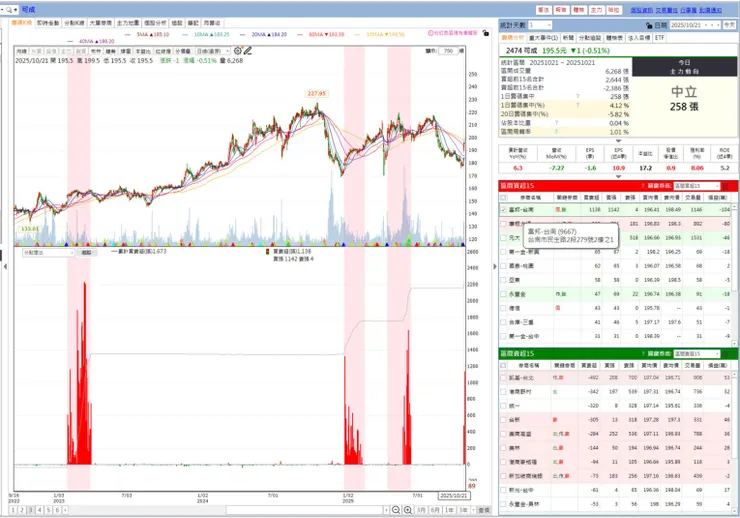Image resolution: width=740 pixels, height=518 pixels.
Task: Toggle the lock icon next to 日期
Action: (x=649, y=25)
